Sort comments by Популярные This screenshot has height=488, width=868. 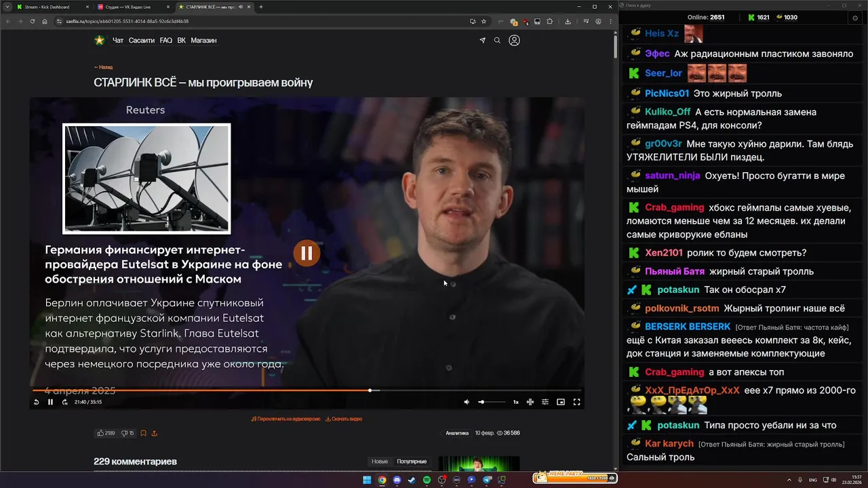pyautogui.click(x=412, y=462)
